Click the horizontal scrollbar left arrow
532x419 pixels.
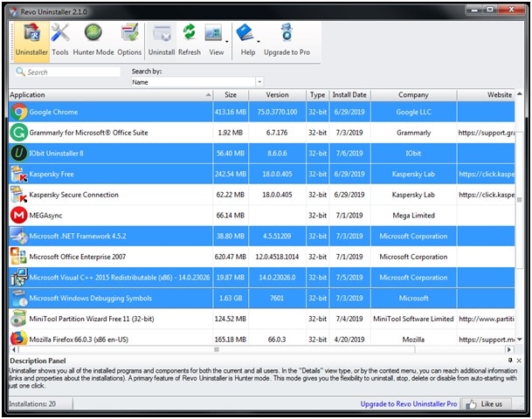(x=14, y=349)
